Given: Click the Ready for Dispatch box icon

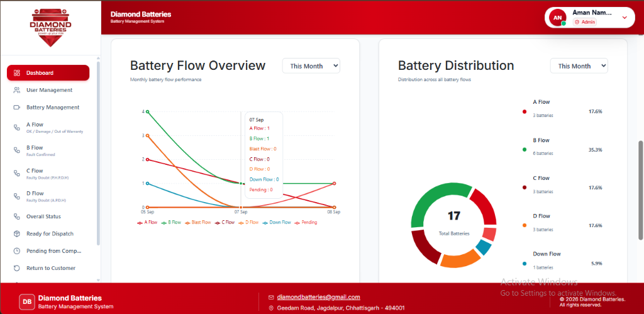Looking at the screenshot, I should 17,233.
